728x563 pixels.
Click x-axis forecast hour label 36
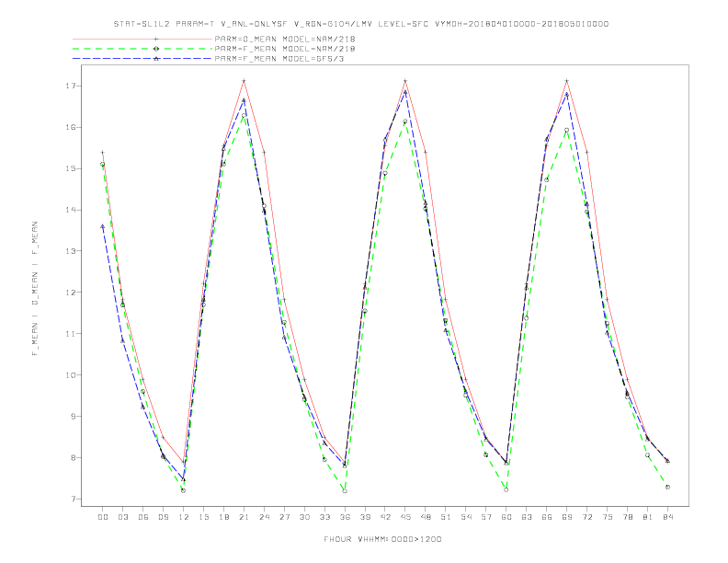(x=345, y=517)
